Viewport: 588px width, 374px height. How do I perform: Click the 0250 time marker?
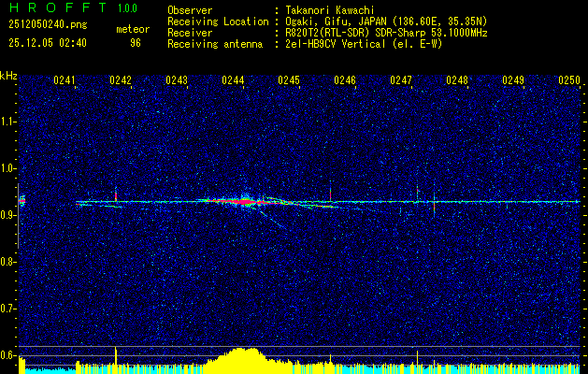[x=569, y=80]
